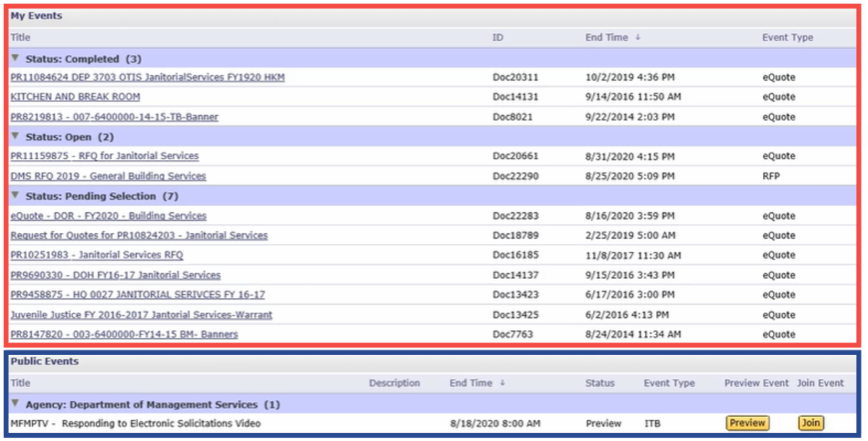This screenshot has width=868, height=441.
Task: Sort My Events by Event Type header
Action: coord(787,38)
